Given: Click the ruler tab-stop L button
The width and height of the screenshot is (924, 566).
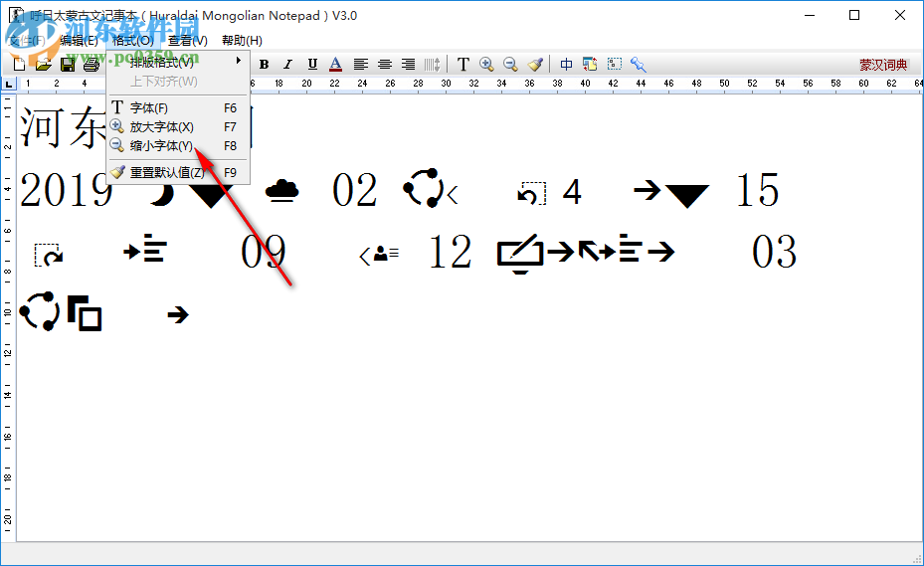Looking at the screenshot, I should pyautogui.click(x=8, y=85).
